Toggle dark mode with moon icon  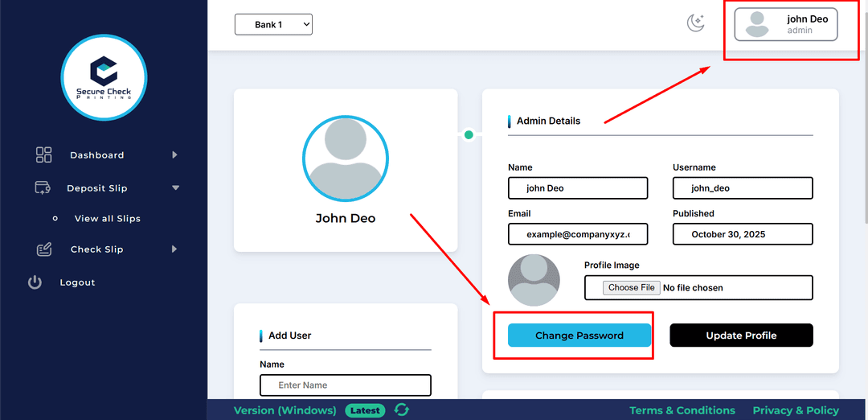pos(695,23)
